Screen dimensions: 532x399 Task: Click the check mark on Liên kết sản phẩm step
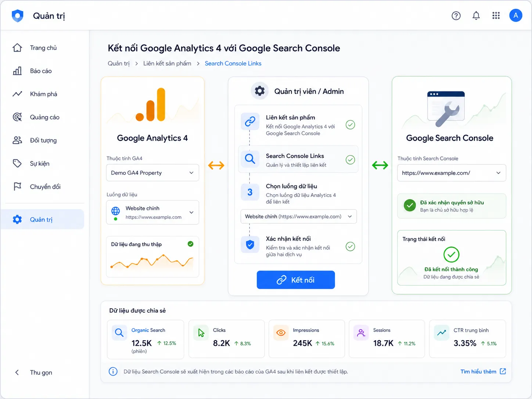[x=351, y=125]
